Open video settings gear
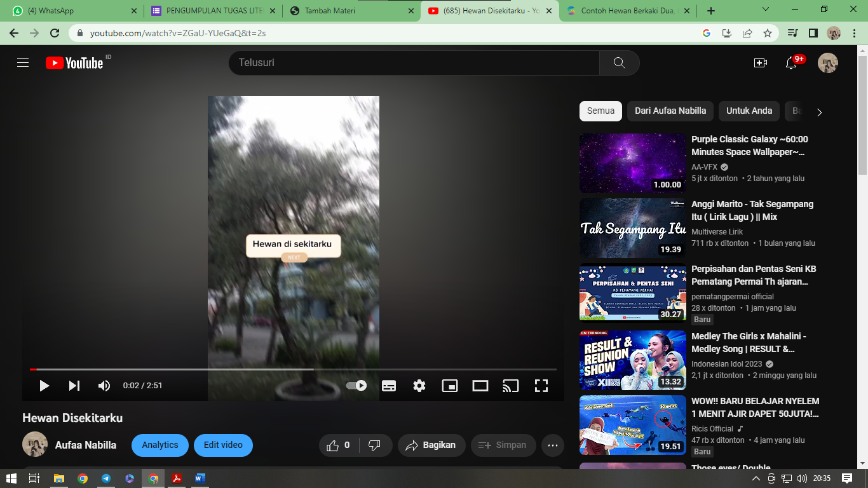The height and width of the screenshot is (488, 868). [419, 386]
